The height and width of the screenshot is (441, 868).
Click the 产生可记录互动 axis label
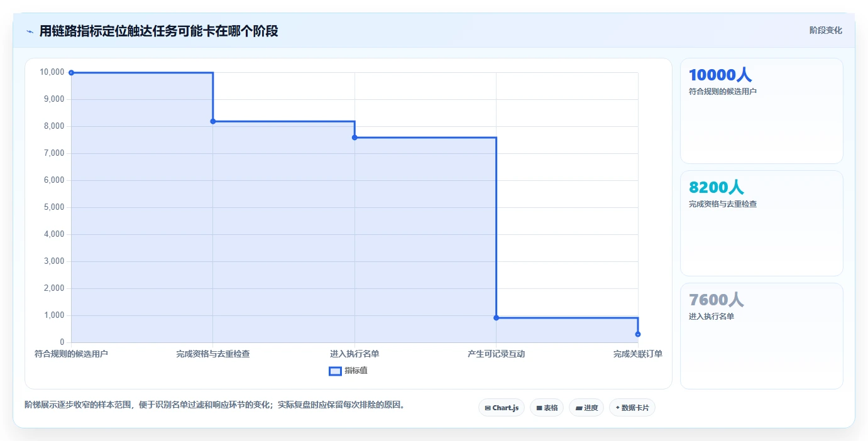coord(497,354)
